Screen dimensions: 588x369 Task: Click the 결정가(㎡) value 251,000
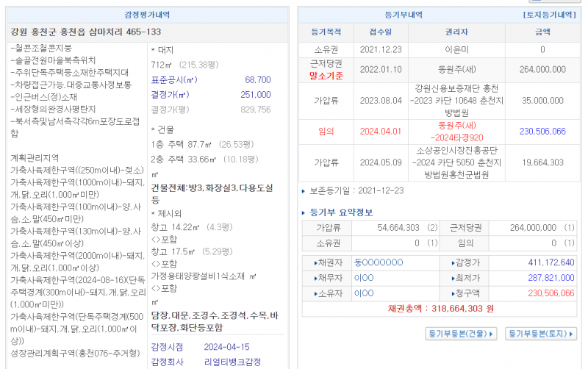[x=255, y=95]
